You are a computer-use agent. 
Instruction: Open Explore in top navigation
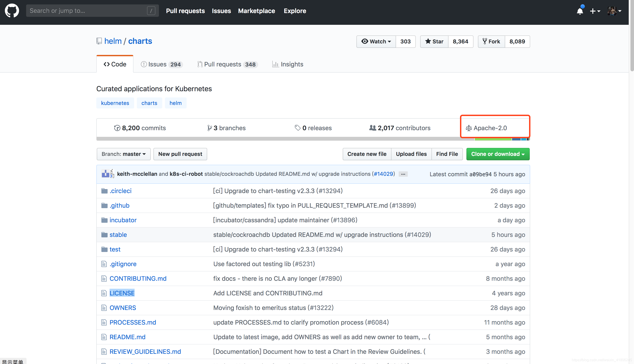tap(295, 11)
